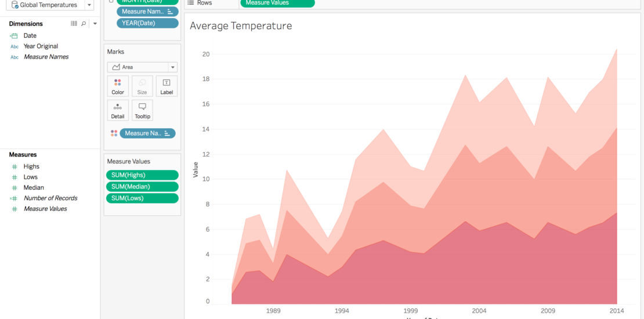
Task: Click the Abc icon beside Year Original
Action: click(15, 46)
